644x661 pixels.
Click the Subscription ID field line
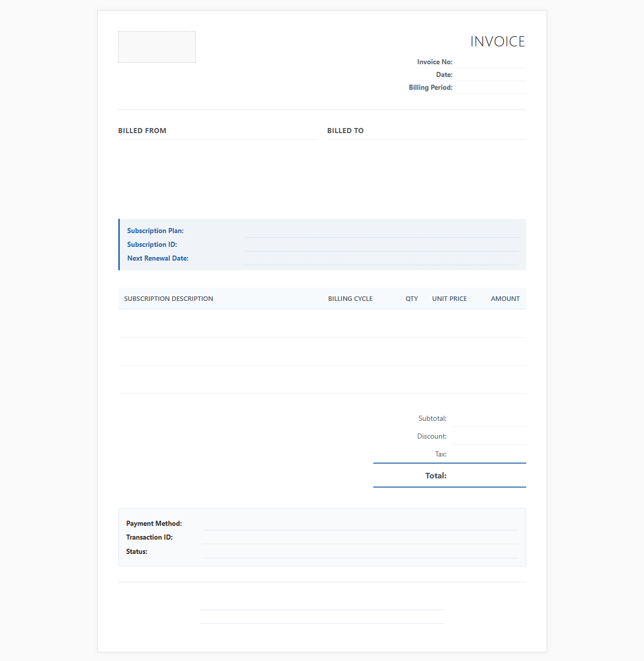point(381,245)
